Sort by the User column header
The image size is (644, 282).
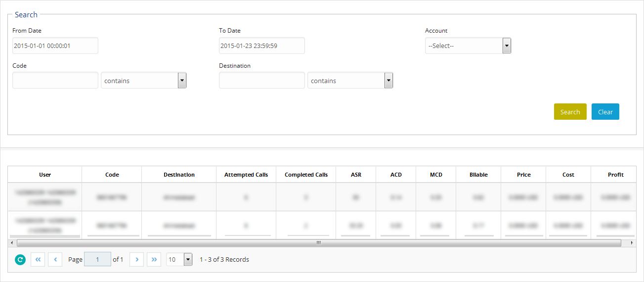pos(45,175)
